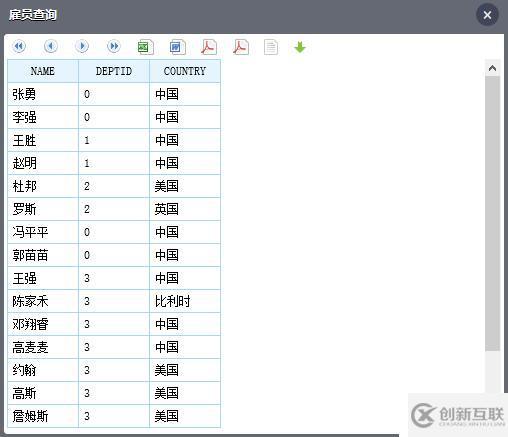Click the NAME column header

(43, 71)
